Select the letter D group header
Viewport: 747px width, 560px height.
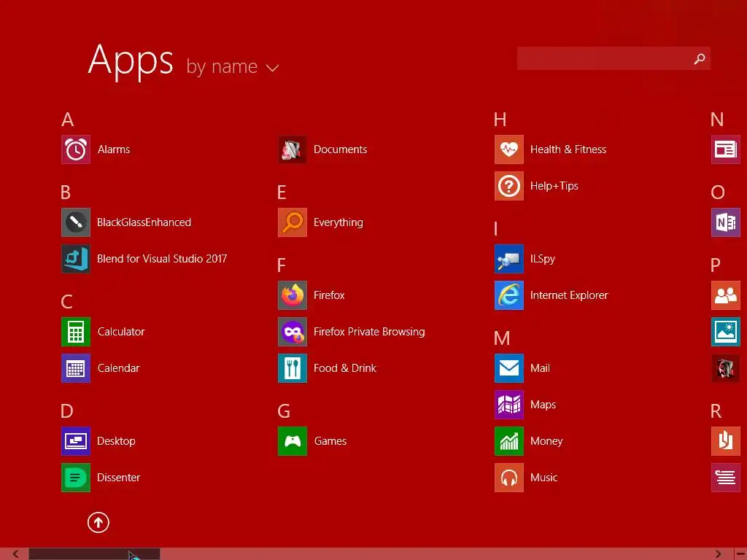[x=67, y=411]
